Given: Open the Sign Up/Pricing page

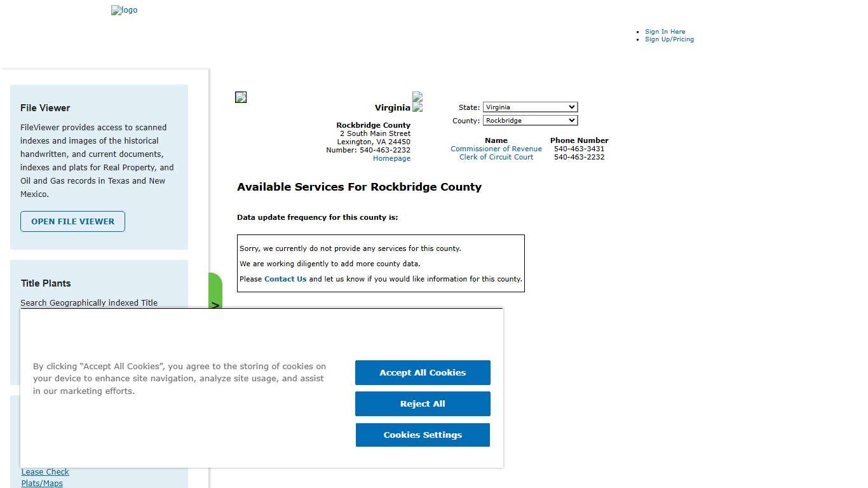Looking at the screenshot, I should point(669,39).
